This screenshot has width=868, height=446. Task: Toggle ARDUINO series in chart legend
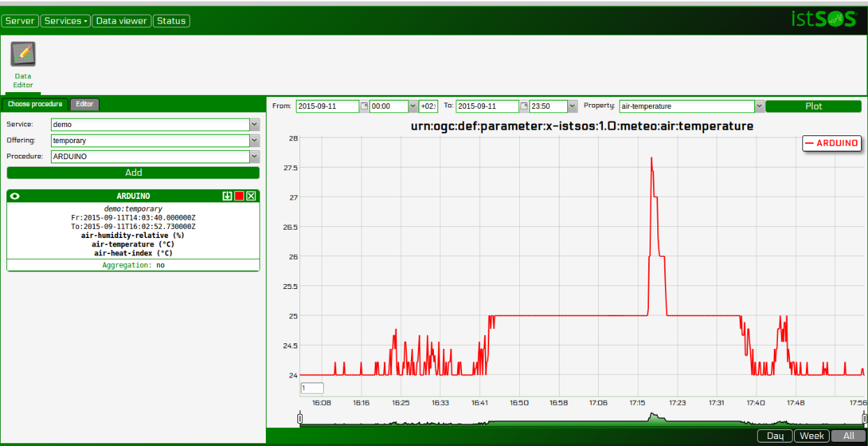point(831,143)
